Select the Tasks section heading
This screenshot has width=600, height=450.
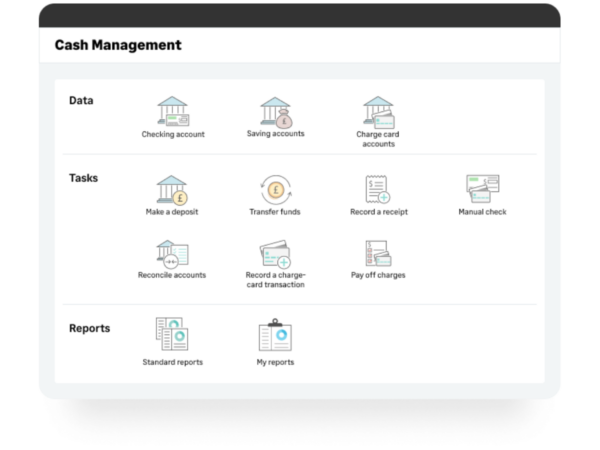[x=83, y=178]
